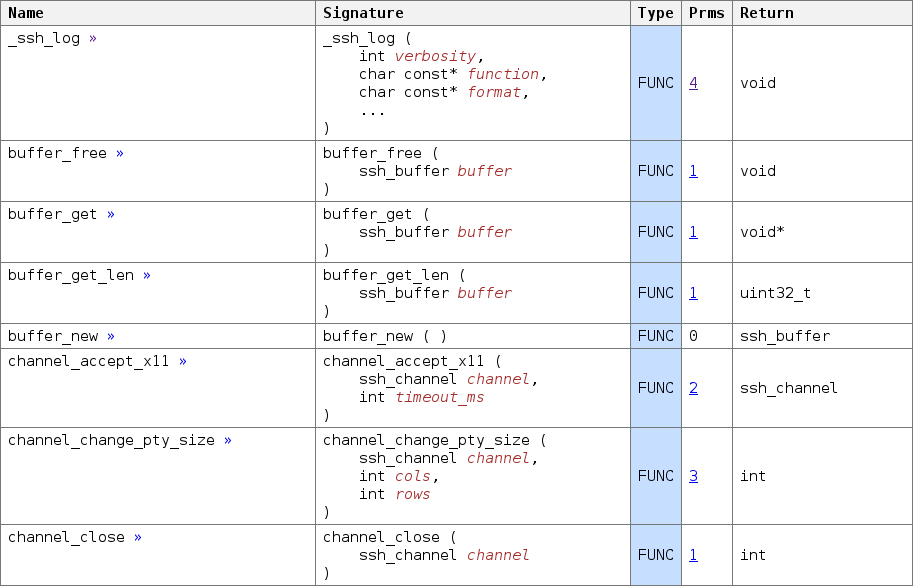Click the blue FUNC cell for buffer_new

(x=656, y=337)
